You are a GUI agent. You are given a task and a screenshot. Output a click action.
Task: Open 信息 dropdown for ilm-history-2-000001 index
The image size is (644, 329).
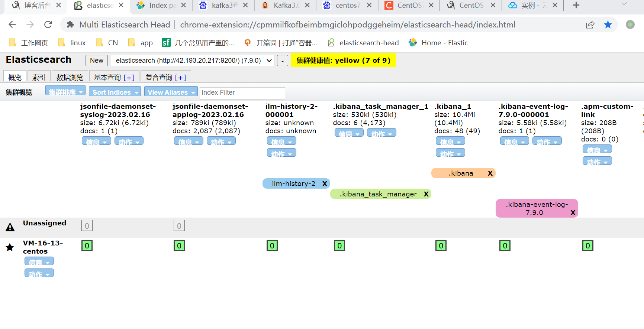282,141
